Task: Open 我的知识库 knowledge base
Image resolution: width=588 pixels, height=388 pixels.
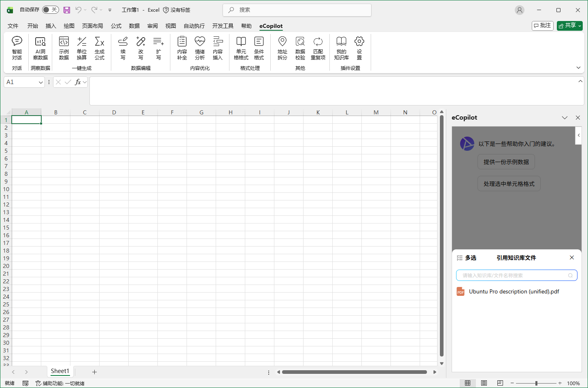Action: coord(341,48)
